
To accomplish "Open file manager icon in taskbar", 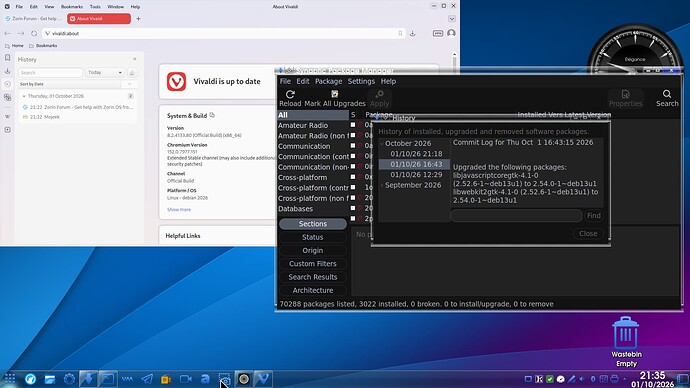I will click(50, 379).
